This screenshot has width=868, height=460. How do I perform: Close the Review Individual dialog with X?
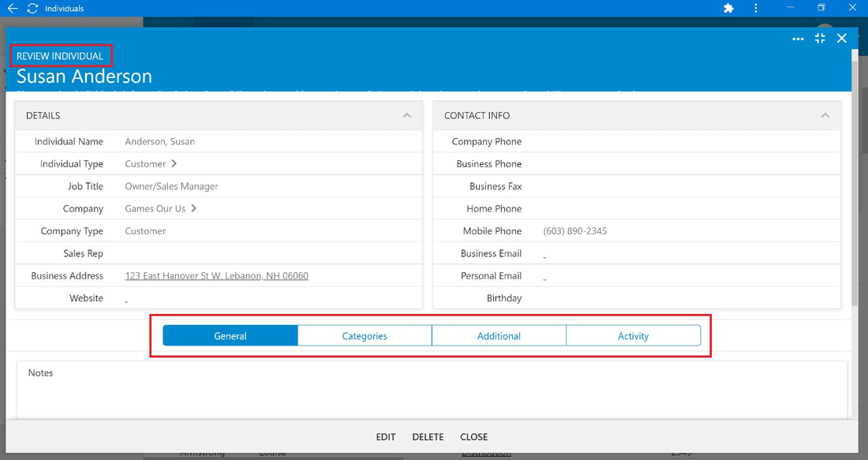(841, 38)
